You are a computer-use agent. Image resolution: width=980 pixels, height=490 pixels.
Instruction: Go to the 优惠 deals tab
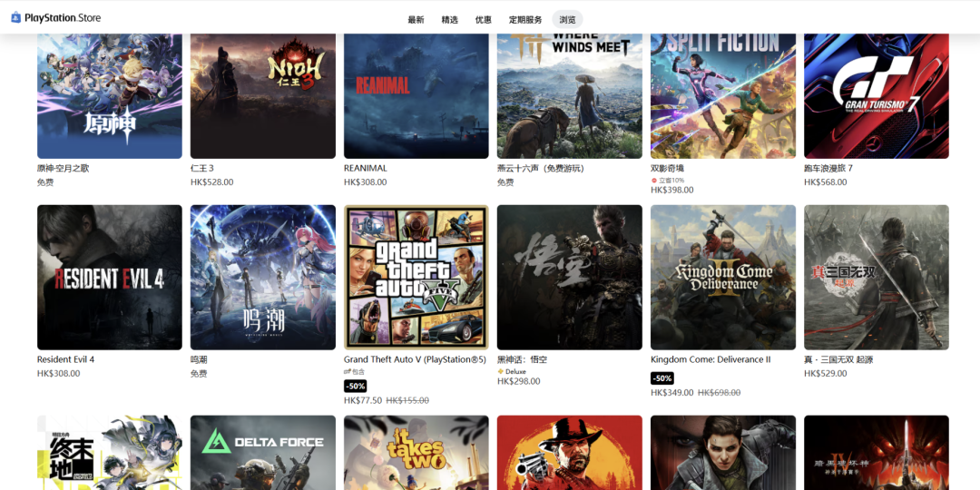[483, 19]
